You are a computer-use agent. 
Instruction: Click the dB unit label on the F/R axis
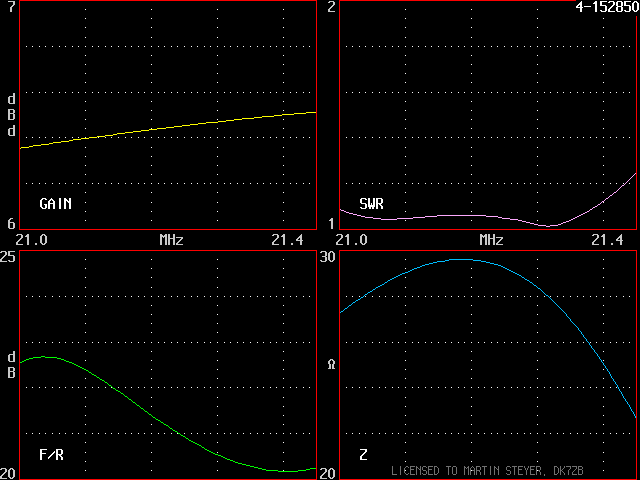pyautogui.click(x=11, y=365)
